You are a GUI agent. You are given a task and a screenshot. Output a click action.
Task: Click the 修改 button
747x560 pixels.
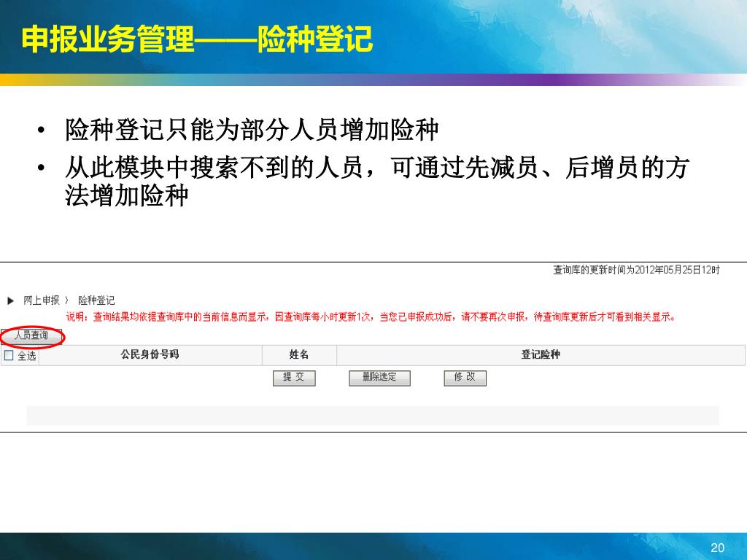tap(465, 378)
